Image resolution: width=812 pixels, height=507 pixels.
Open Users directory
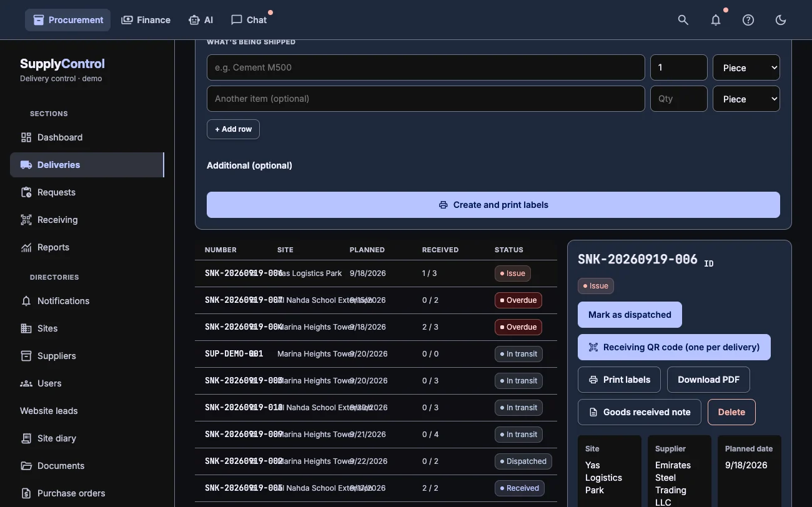pyautogui.click(x=87, y=383)
